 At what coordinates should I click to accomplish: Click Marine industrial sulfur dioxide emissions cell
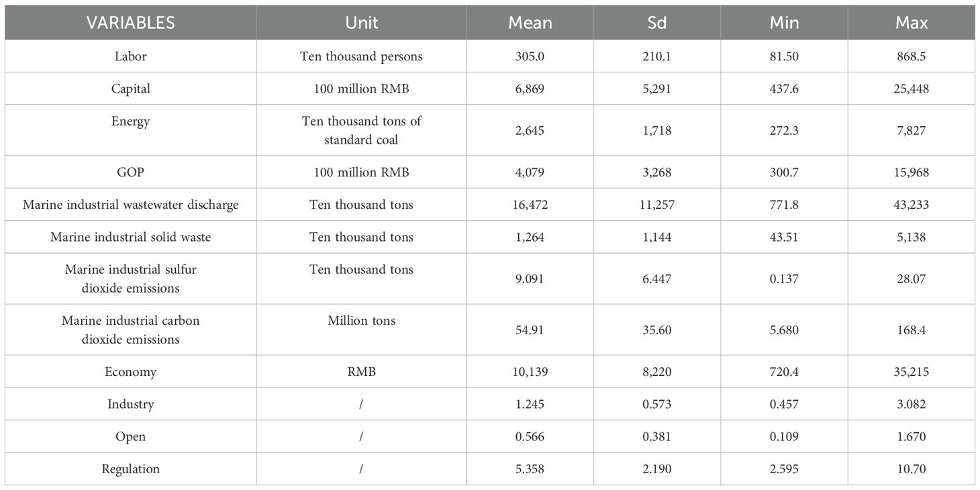pyautogui.click(x=131, y=279)
